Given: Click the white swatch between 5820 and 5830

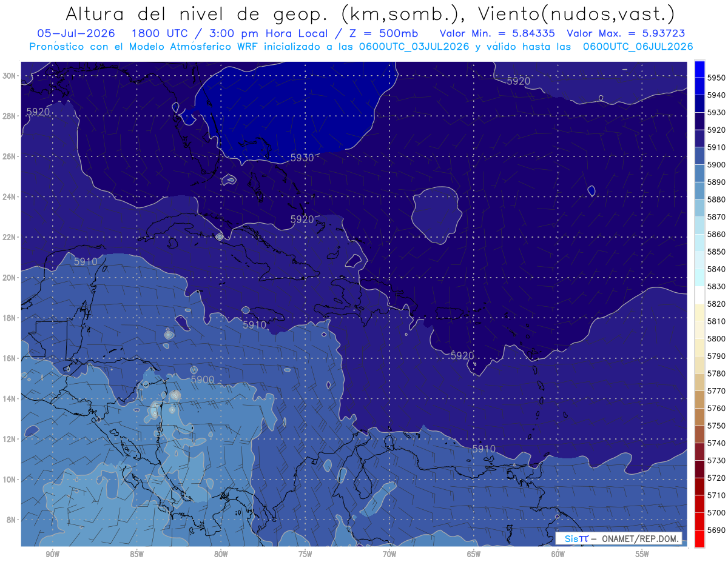Looking at the screenshot, I should coord(699,295).
